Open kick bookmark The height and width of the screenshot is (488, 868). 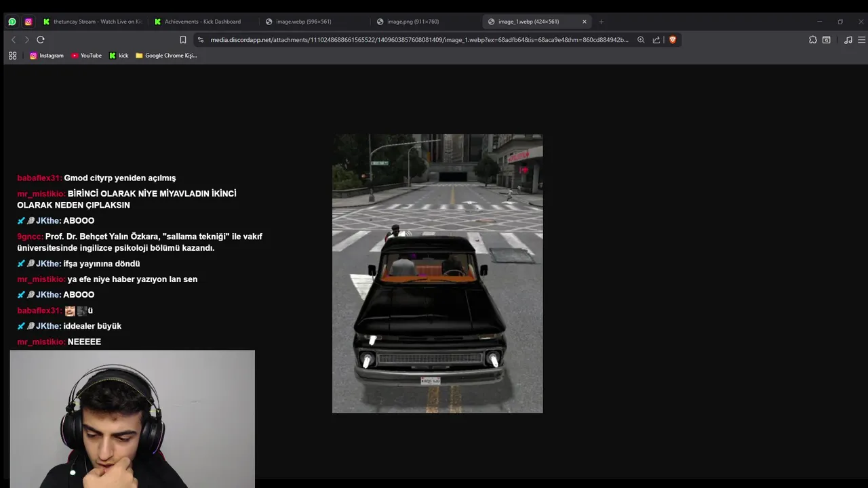pyautogui.click(x=119, y=56)
